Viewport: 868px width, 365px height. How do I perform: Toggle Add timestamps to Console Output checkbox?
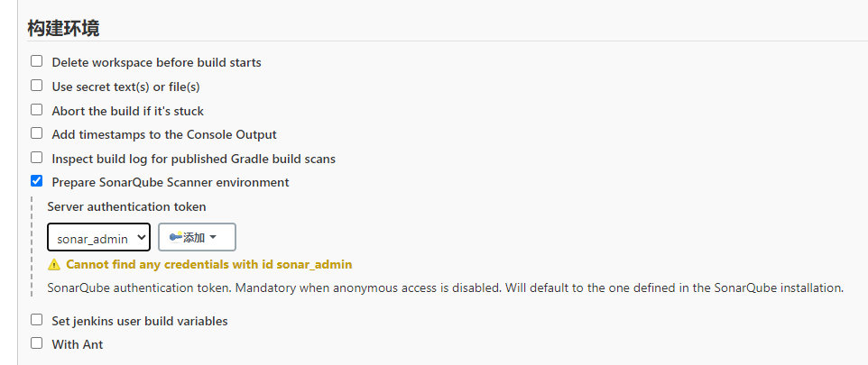[36, 133]
